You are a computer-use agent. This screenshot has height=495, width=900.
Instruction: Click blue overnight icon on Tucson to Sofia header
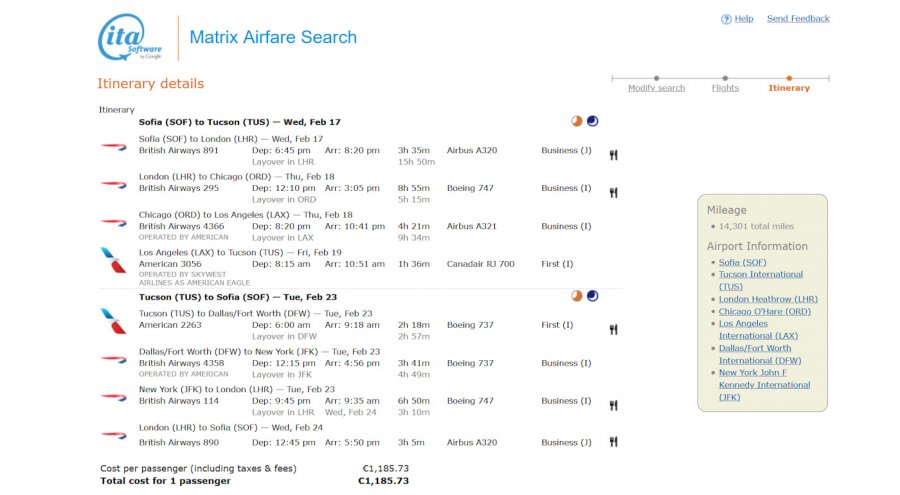tap(592, 296)
